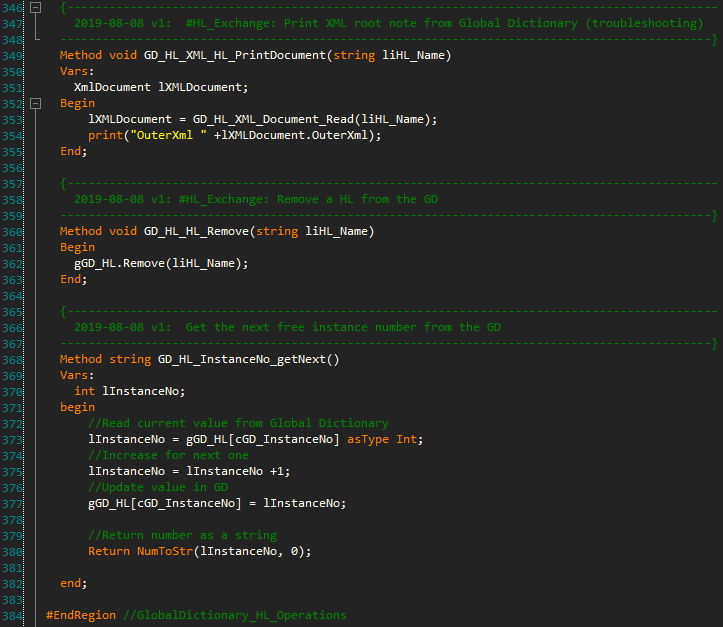
Task: Click the 'asType Int' cast on line 373
Action: point(382,439)
